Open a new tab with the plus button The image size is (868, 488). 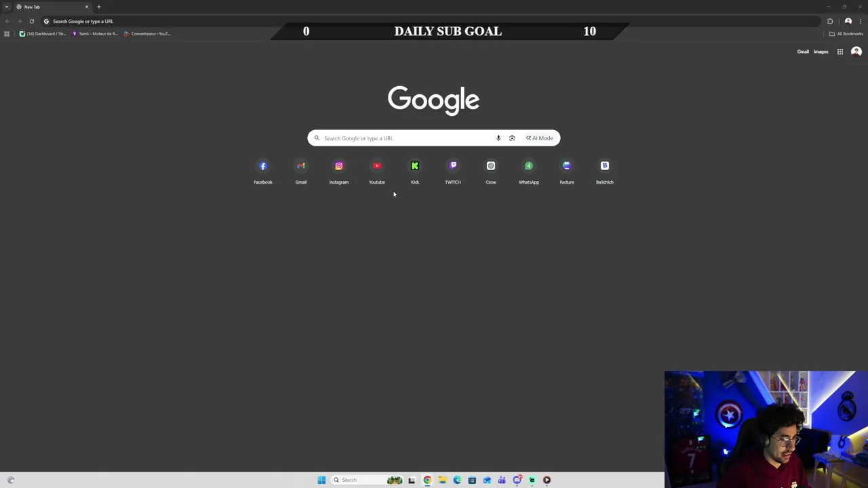[x=99, y=7]
